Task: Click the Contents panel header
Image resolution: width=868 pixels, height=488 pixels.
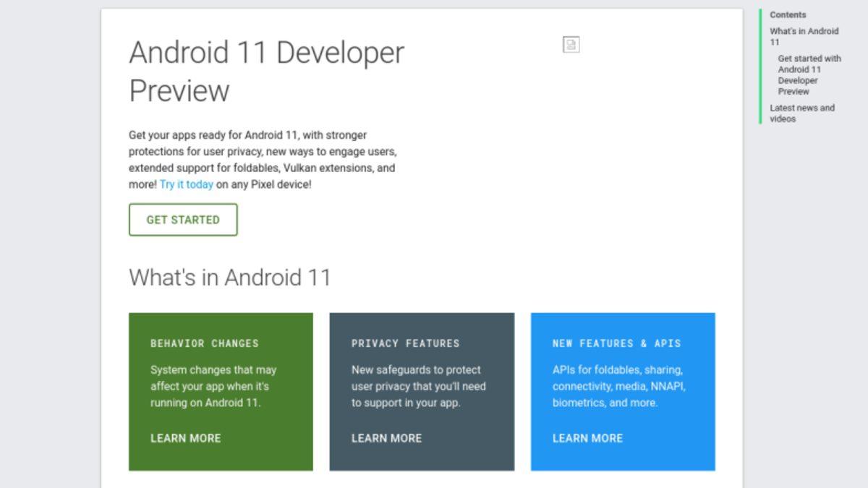Action: tap(787, 14)
